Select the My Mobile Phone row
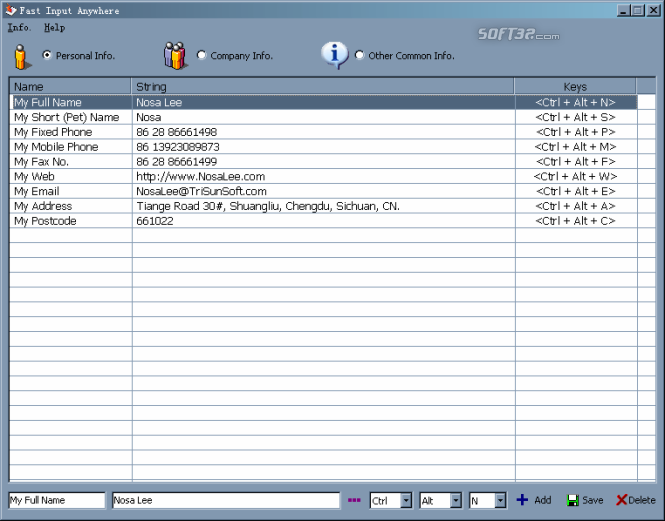Screen dimensions: 665x521 323,147
